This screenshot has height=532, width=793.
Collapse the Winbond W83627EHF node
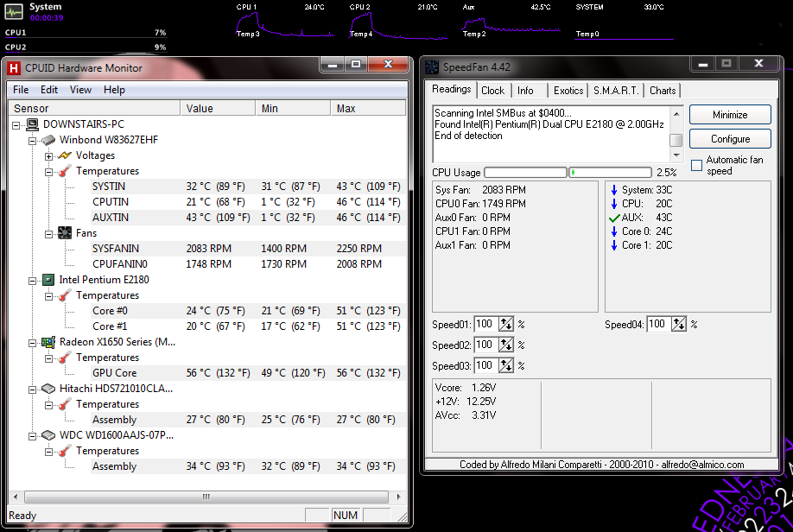point(32,141)
